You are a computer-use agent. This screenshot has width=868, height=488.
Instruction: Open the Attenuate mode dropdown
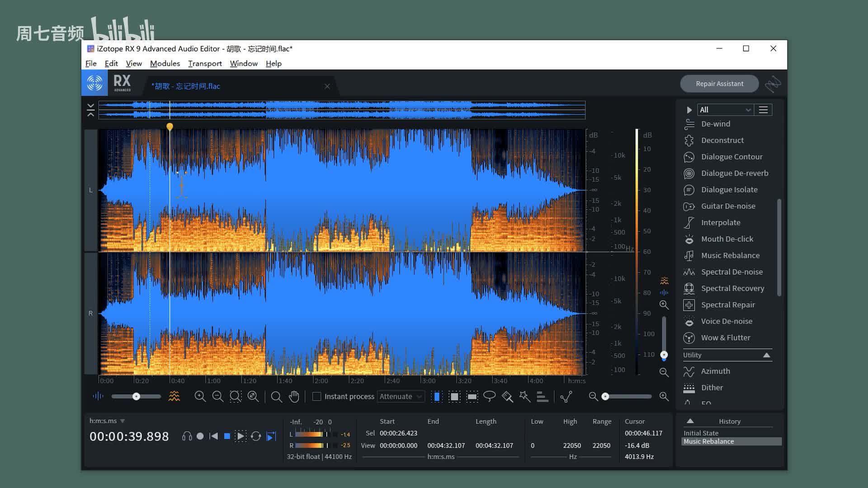pos(401,396)
